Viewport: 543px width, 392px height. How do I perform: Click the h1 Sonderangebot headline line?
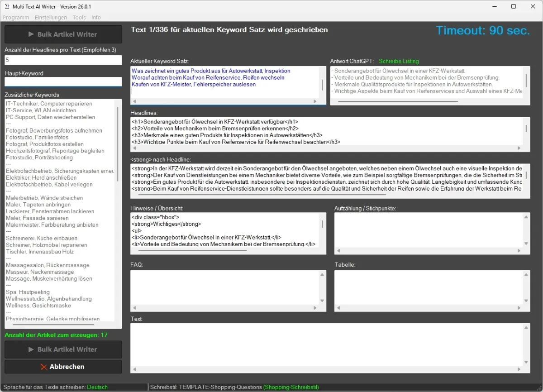tap(215, 122)
